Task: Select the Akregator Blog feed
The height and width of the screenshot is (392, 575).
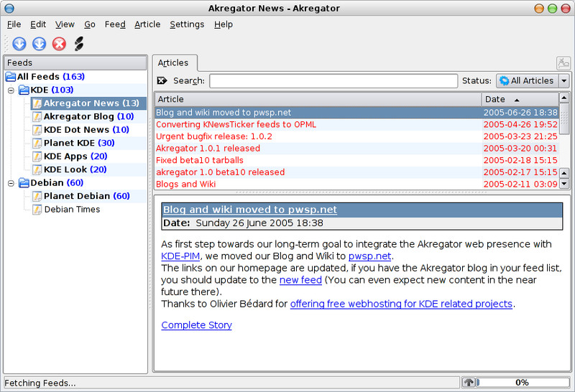Action: pyautogui.click(x=88, y=116)
